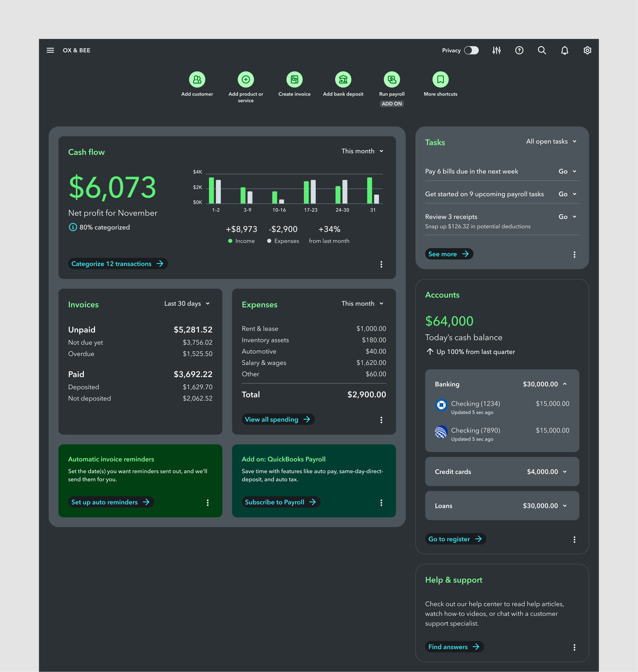Click the settings gear icon

(587, 50)
